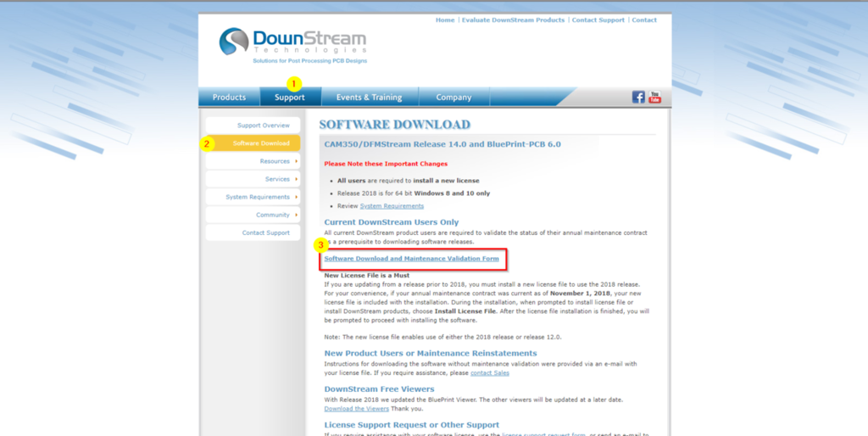The height and width of the screenshot is (436, 868).
Task: Open the Events & Training tab
Action: [370, 97]
